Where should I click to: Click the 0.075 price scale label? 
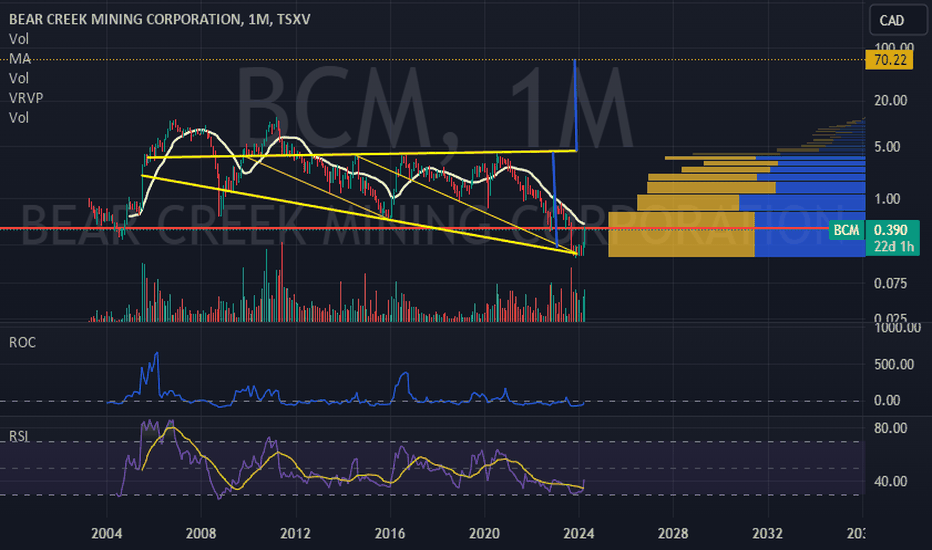(890, 283)
